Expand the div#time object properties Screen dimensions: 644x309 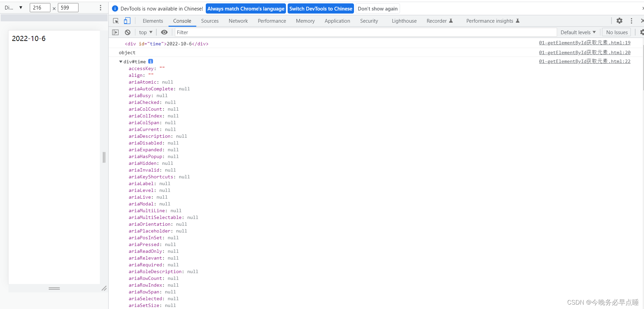click(121, 61)
